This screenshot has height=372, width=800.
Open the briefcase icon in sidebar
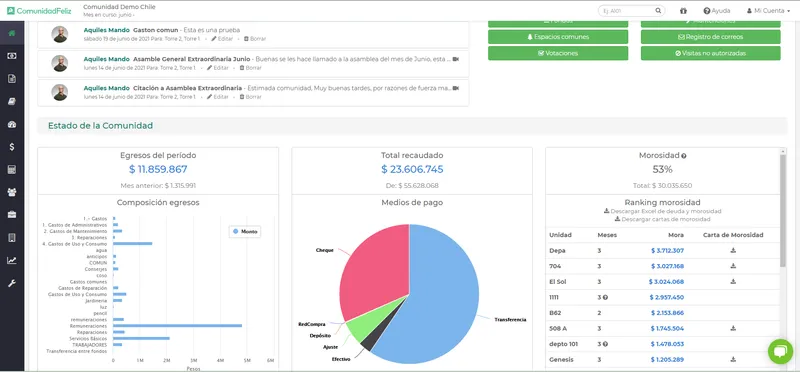click(11, 215)
